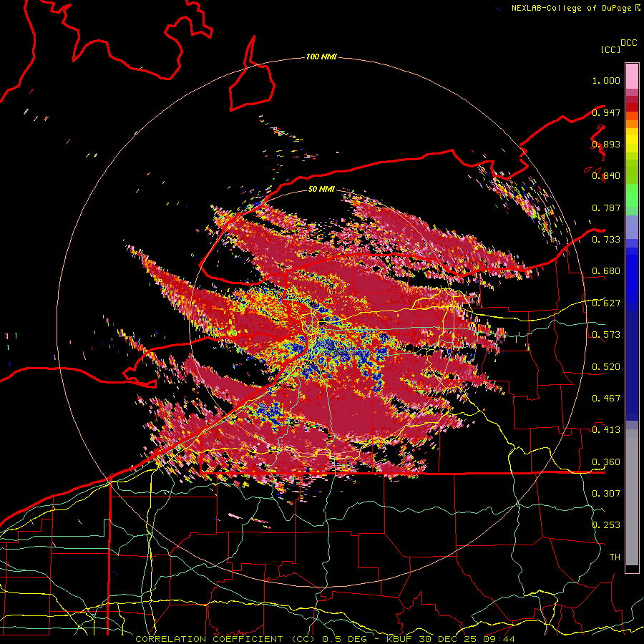Click the CORRELATION COEFFICIENT (CC) caption text

225,639
